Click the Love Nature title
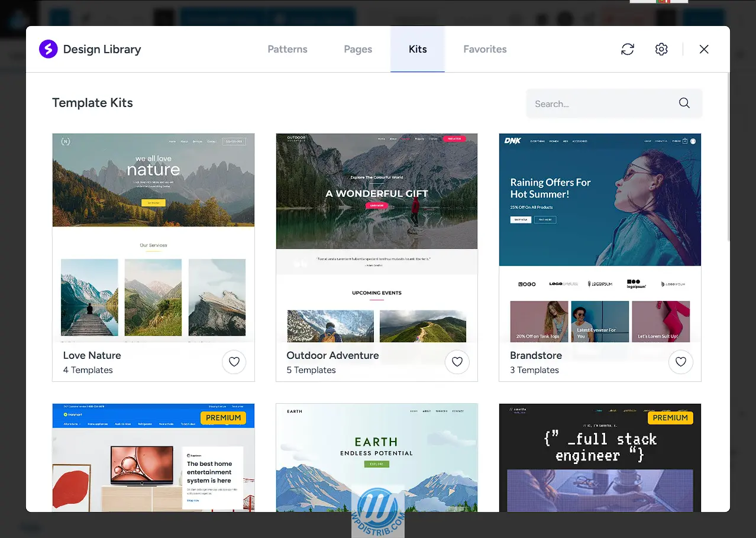The width and height of the screenshot is (756, 538). pos(92,355)
